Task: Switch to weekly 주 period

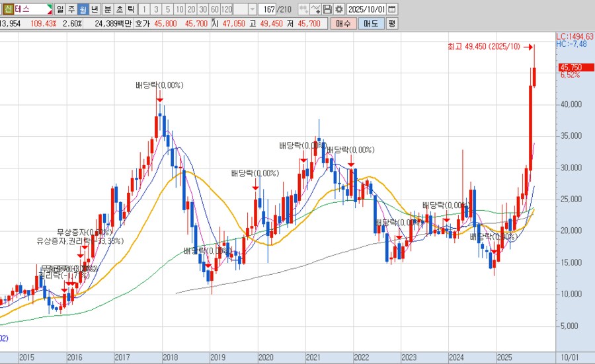Action: [71, 9]
